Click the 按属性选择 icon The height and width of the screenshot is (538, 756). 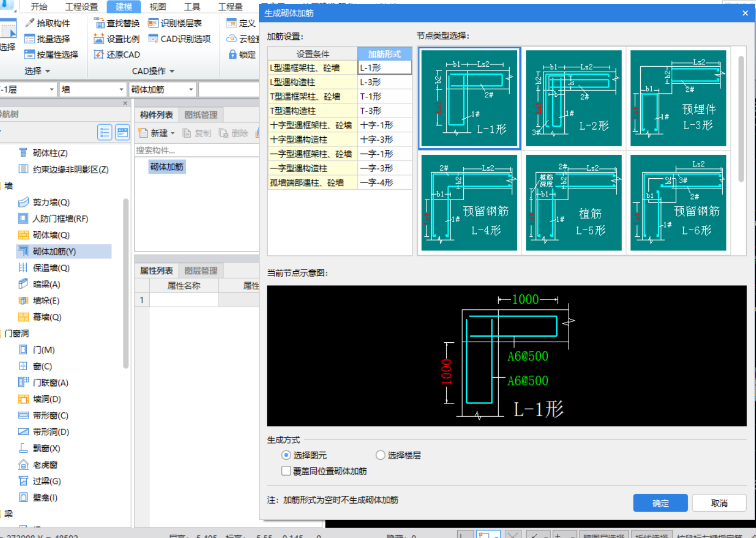point(29,55)
